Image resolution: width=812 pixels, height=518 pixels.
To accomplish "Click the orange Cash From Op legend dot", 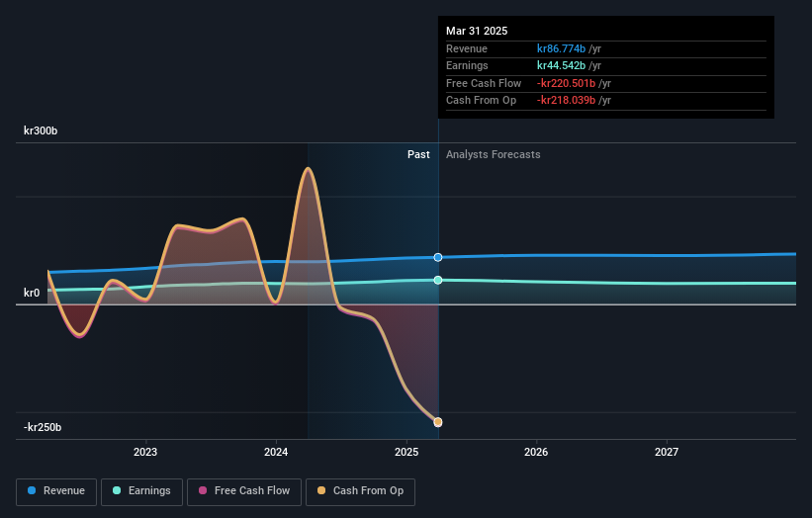I will click(x=321, y=490).
